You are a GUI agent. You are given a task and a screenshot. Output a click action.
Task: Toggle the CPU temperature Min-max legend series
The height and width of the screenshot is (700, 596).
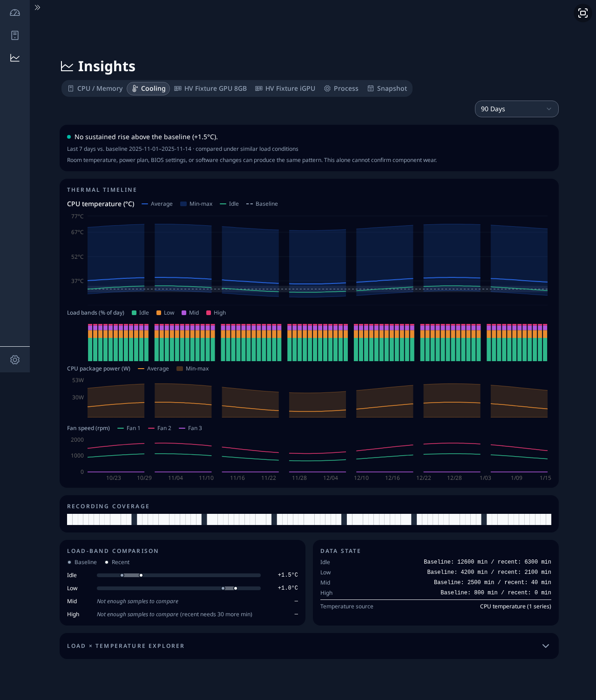tap(196, 204)
